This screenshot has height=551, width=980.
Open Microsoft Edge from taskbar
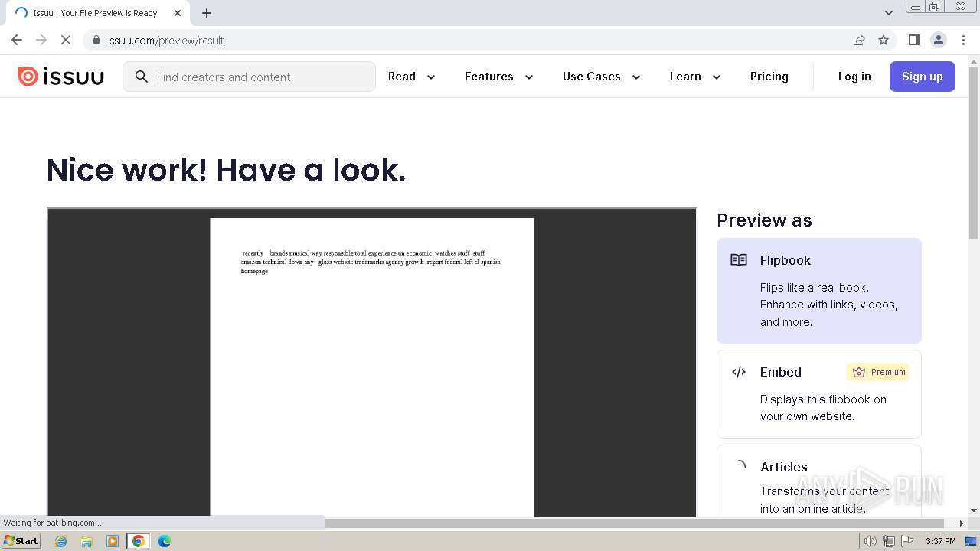tap(165, 541)
